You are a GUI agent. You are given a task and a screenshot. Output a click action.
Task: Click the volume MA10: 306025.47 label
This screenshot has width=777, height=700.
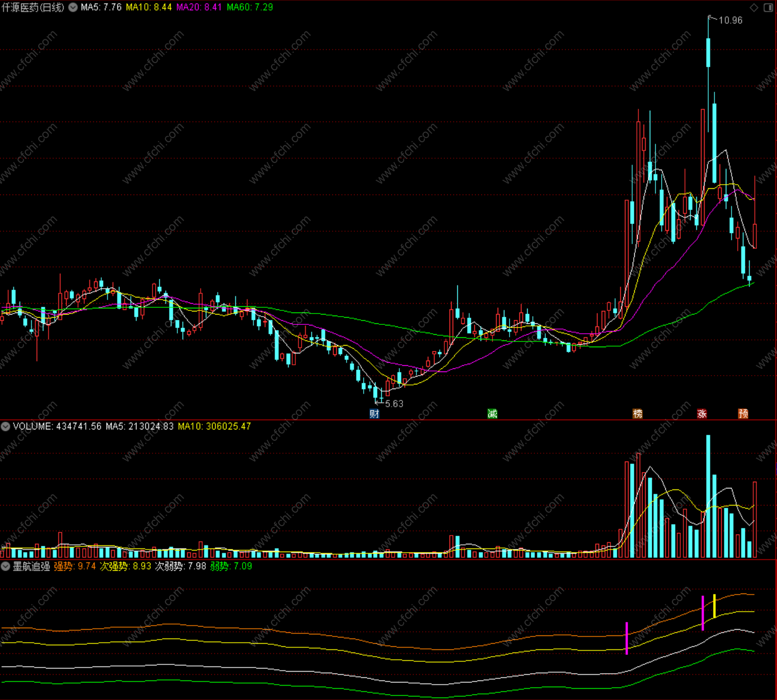click(214, 426)
